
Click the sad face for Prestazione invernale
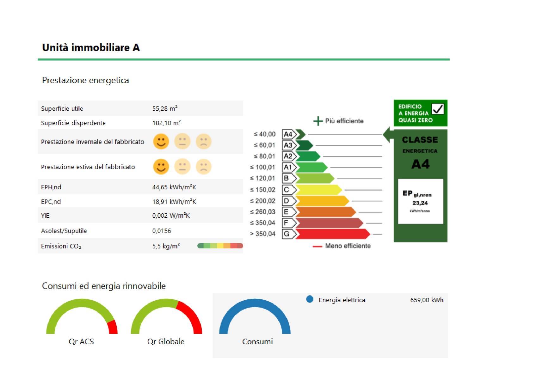203,141
